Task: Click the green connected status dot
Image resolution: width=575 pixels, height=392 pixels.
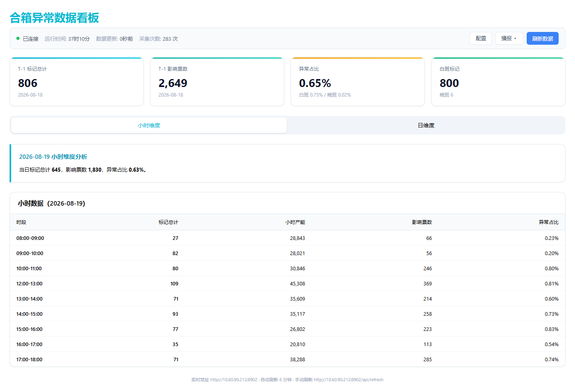Action: (x=18, y=38)
